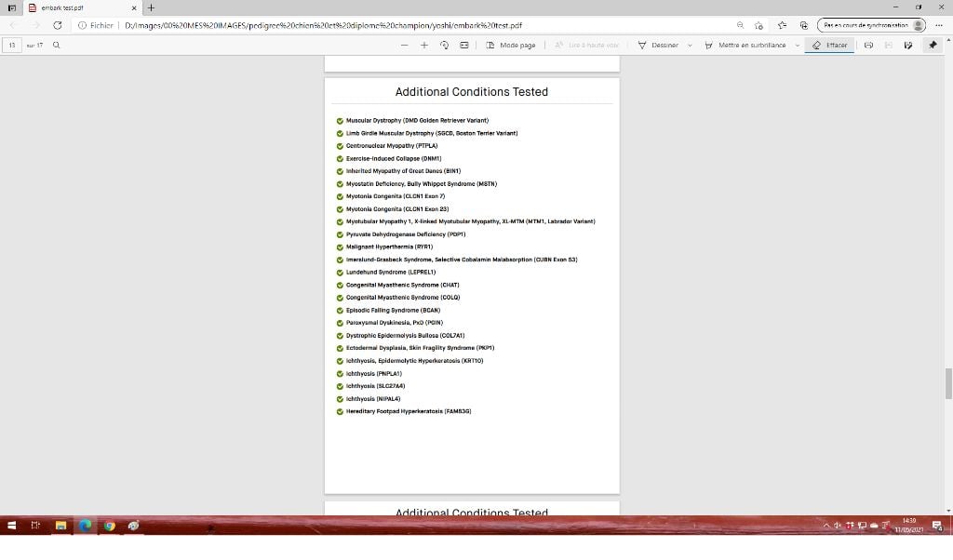The width and height of the screenshot is (953, 560).
Task: Toggle the Effacer eraser tool
Action: (829, 45)
